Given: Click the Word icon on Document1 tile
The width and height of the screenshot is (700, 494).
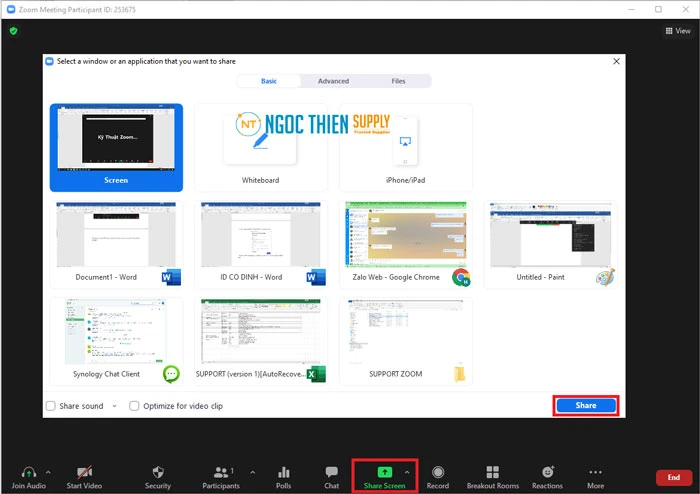Looking at the screenshot, I should pyautogui.click(x=171, y=277).
